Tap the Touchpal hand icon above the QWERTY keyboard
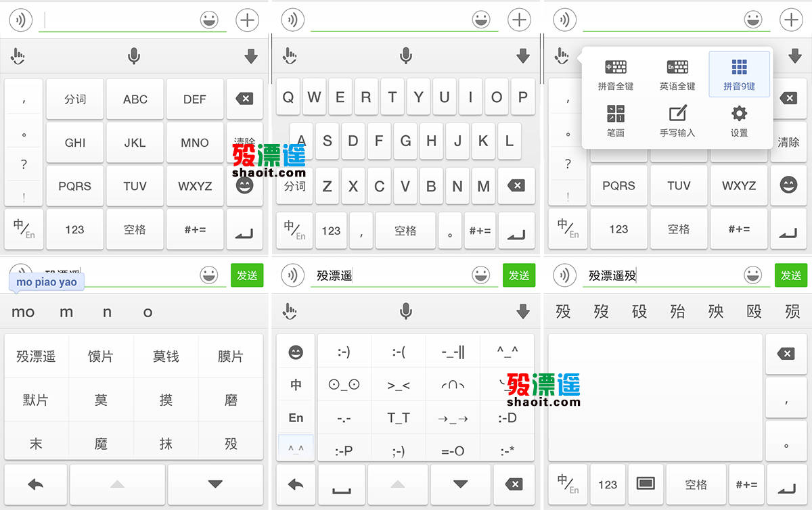Screen dimensions: 812x510 coord(290,56)
